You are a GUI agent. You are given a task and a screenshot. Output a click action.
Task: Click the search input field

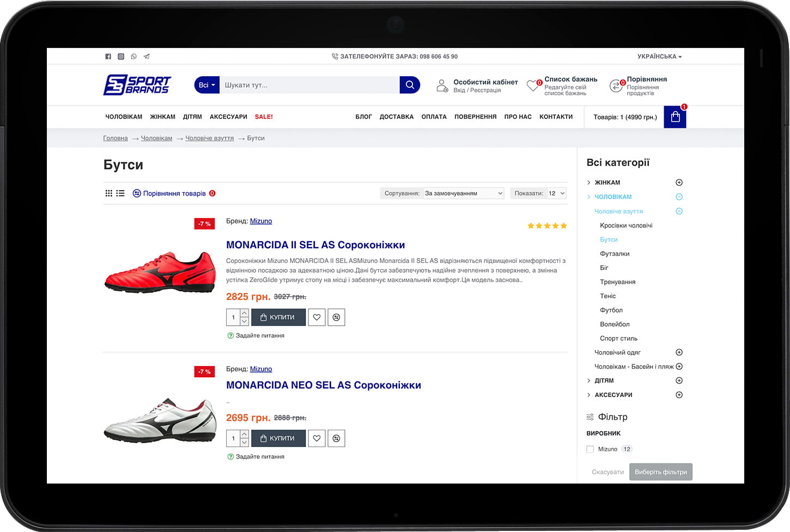point(309,85)
